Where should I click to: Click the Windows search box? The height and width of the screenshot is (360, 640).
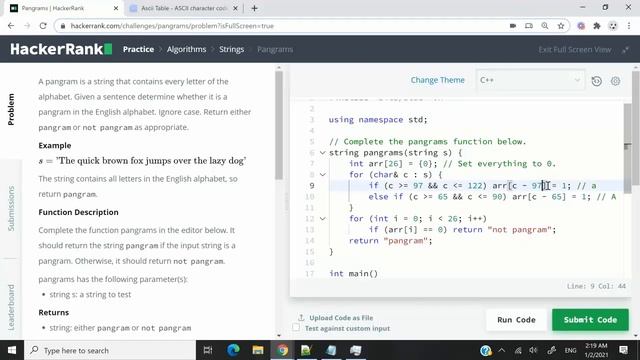[x=110, y=350]
